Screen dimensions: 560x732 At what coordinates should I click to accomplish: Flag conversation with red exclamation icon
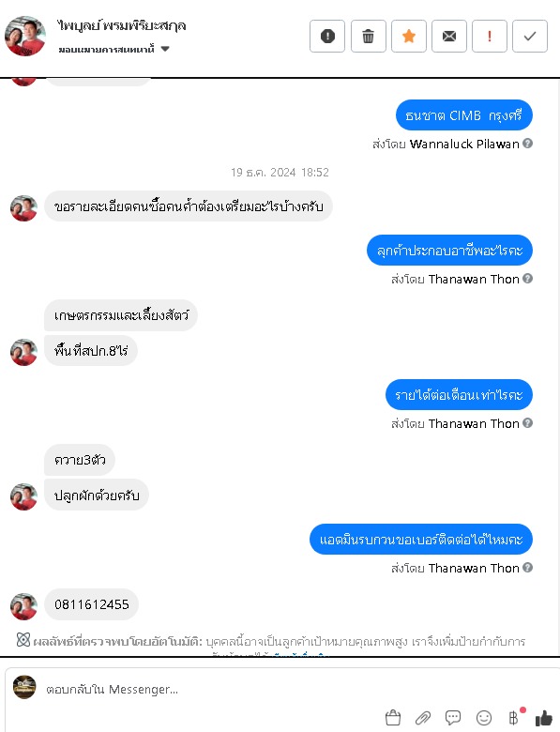point(490,36)
